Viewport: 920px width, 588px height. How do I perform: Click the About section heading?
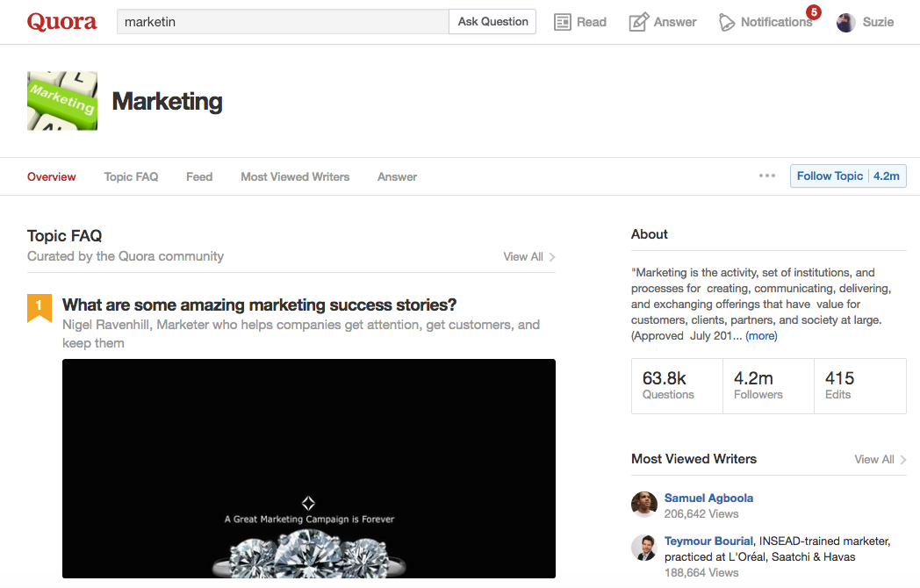tap(649, 234)
